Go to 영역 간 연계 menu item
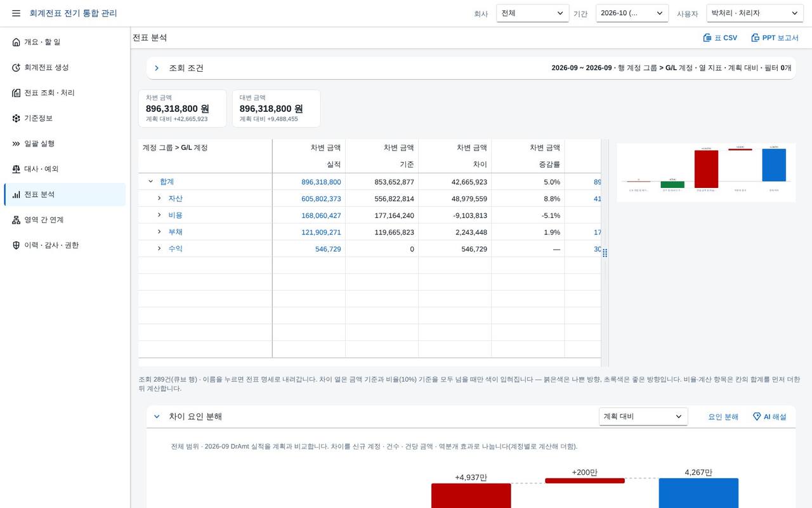Image resolution: width=812 pixels, height=508 pixels. (x=65, y=220)
